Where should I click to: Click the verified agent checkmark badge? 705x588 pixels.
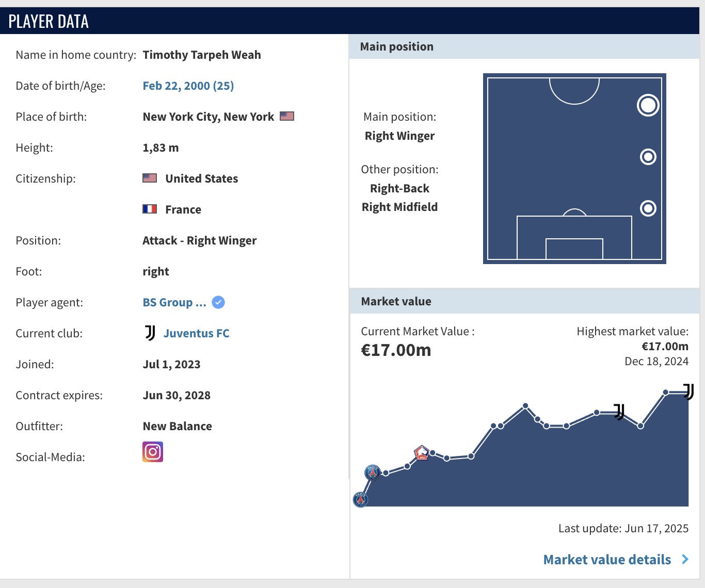click(x=218, y=302)
